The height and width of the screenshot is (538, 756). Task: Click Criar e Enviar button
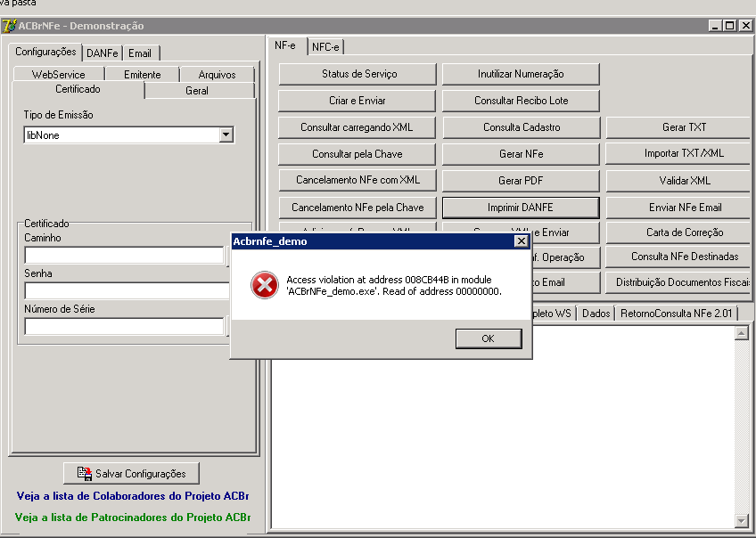(x=357, y=101)
